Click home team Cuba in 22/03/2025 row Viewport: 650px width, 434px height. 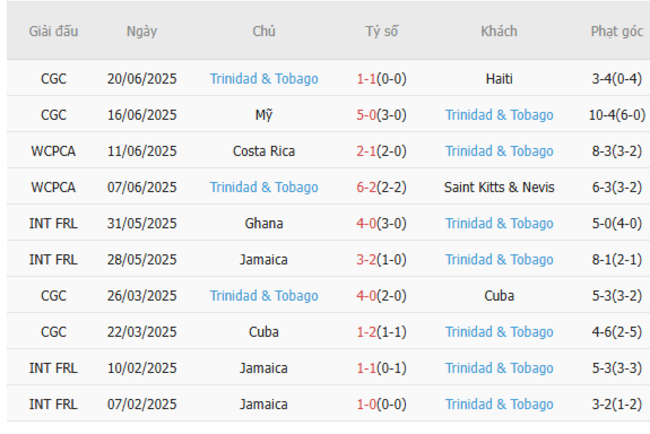tap(264, 332)
